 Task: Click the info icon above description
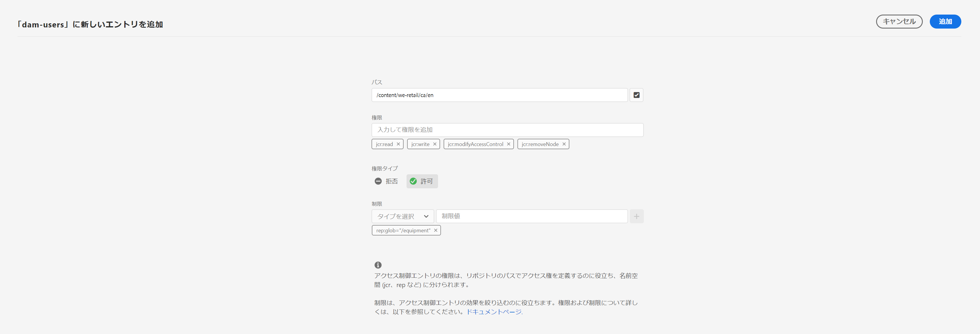coord(378,265)
